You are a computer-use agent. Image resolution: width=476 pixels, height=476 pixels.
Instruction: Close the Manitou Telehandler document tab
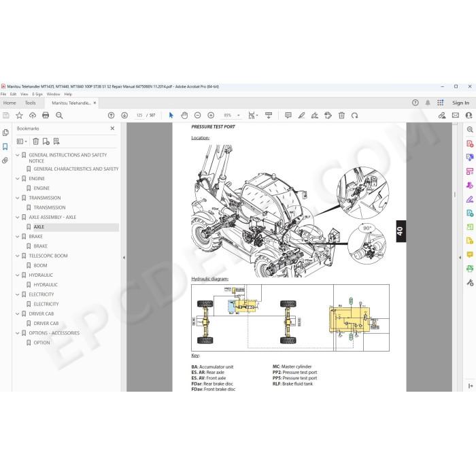click(95, 103)
